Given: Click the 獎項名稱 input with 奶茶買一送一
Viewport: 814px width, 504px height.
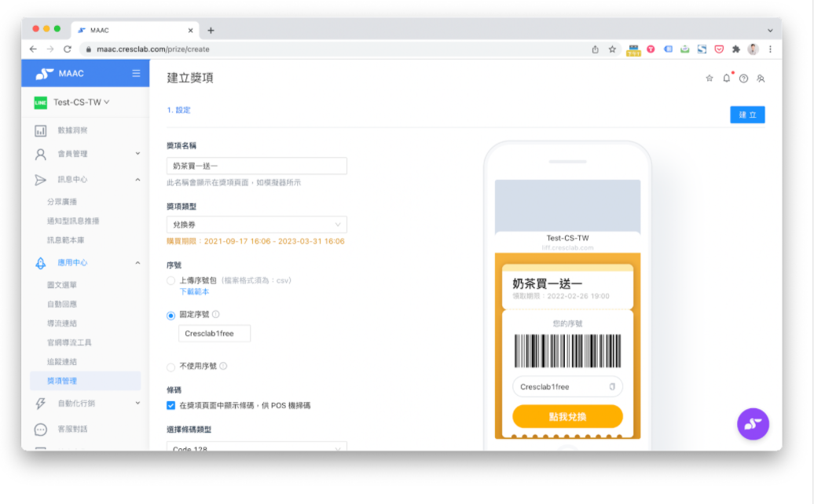Looking at the screenshot, I should 256,166.
